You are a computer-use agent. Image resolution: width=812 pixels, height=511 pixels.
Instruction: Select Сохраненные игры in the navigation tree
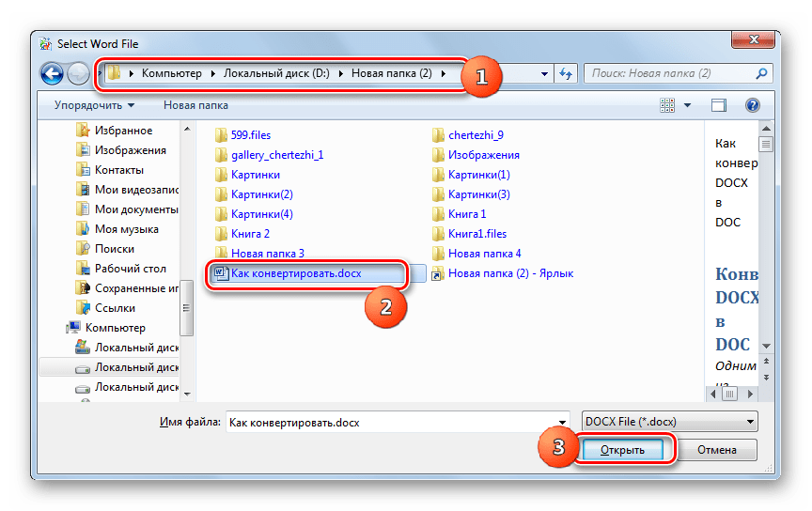click(x=136, y=287)
